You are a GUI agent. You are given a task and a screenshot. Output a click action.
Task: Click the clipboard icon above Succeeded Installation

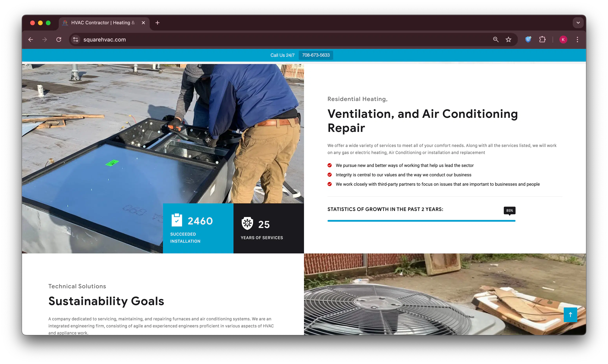177,221
